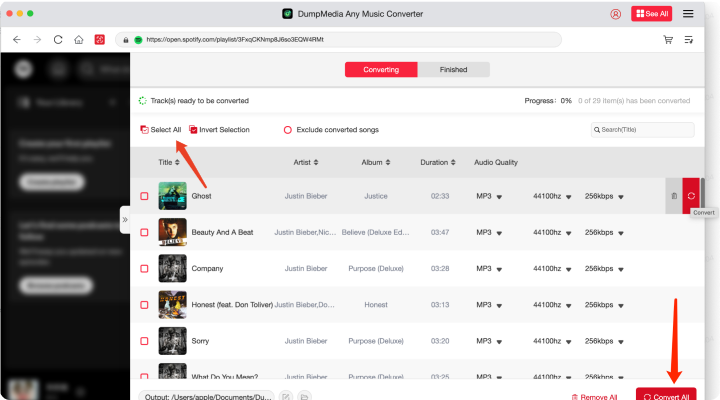Viewport: 720px width, 400px height.
Task: Open the user account icon
Action: tap(615, 14)
